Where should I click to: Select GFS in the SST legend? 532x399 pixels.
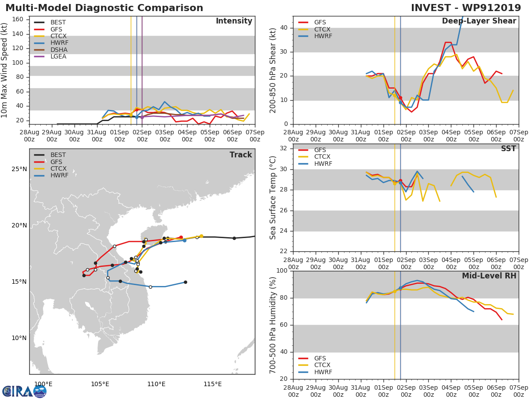point(313,150)
